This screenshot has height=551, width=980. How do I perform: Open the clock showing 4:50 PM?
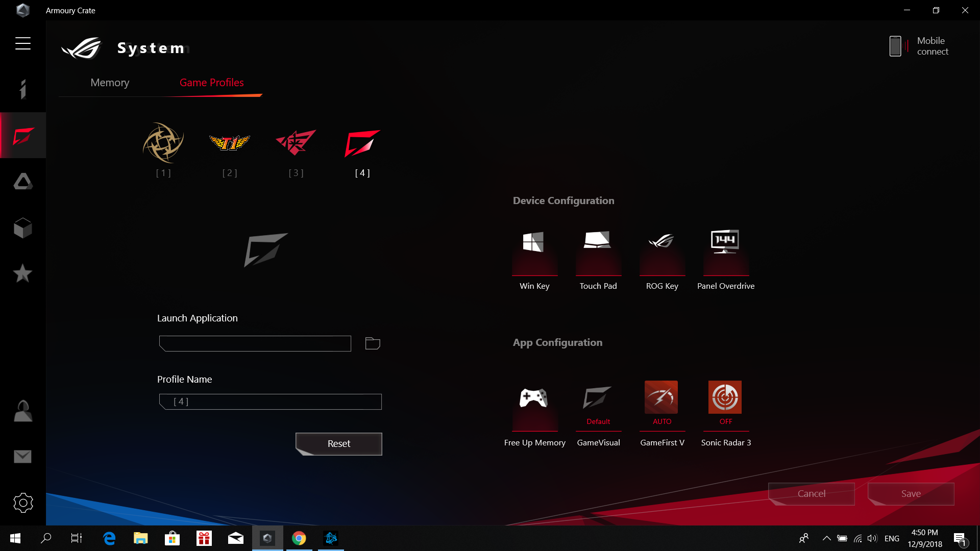click(925, 538)
